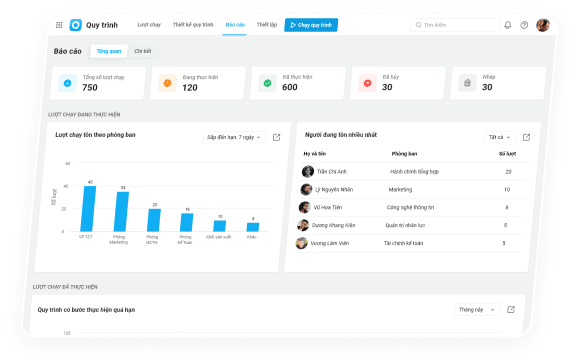Expand the Sắp đến hạn 7 ngày dropdown
The image size is (579, 364).
(x=234, y=137)
